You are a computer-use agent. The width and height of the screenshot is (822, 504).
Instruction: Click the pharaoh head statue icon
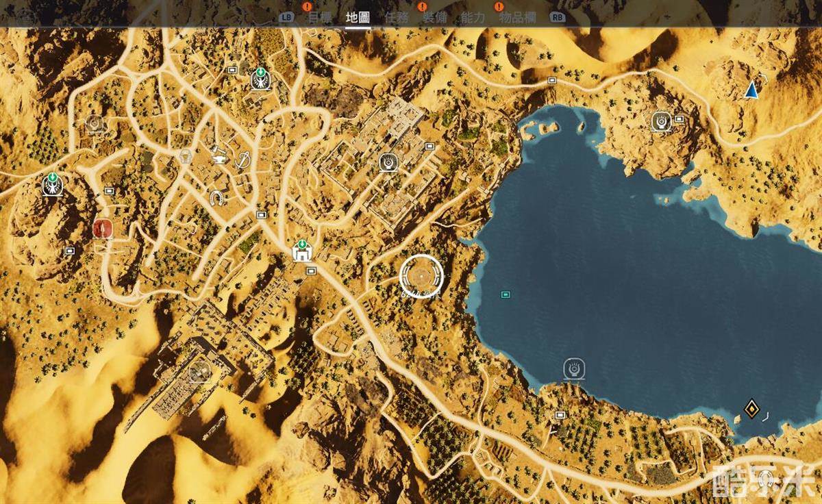coord(186,157)
